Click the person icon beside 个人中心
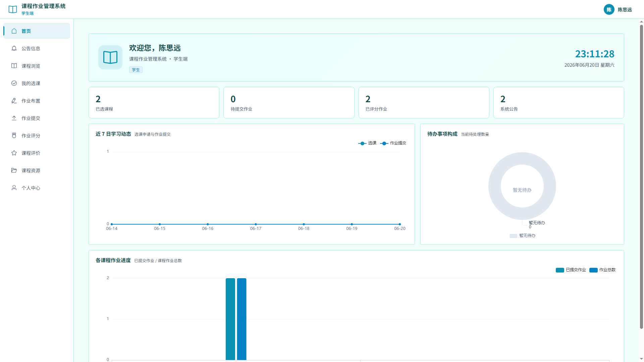The height and width of the screenshot is (362, 644). 14,188
